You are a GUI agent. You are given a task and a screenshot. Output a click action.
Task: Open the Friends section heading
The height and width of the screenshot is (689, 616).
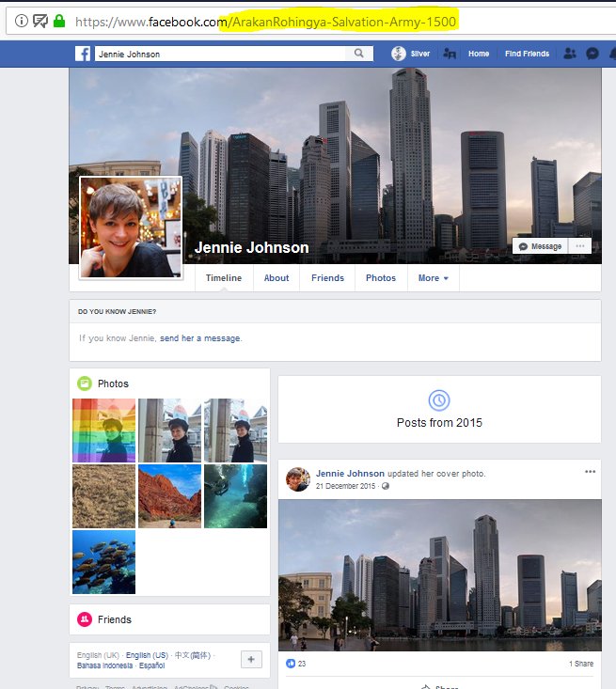point(115,619)
